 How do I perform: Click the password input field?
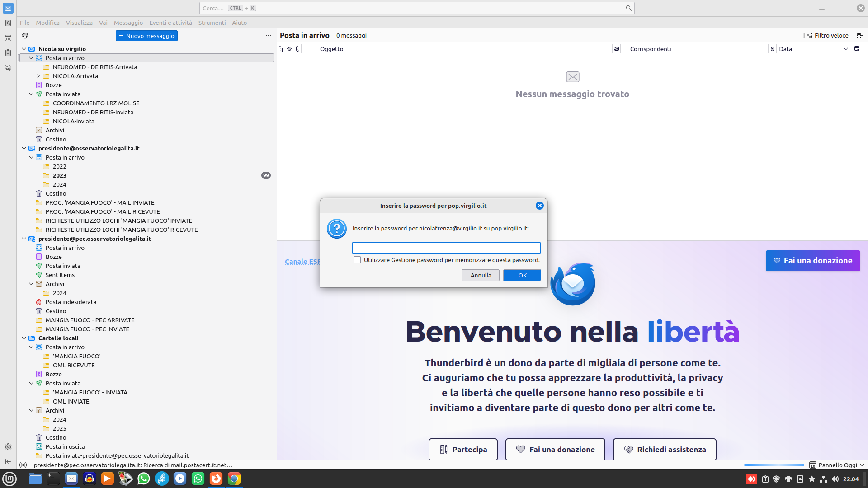click(x=446, y=248)
